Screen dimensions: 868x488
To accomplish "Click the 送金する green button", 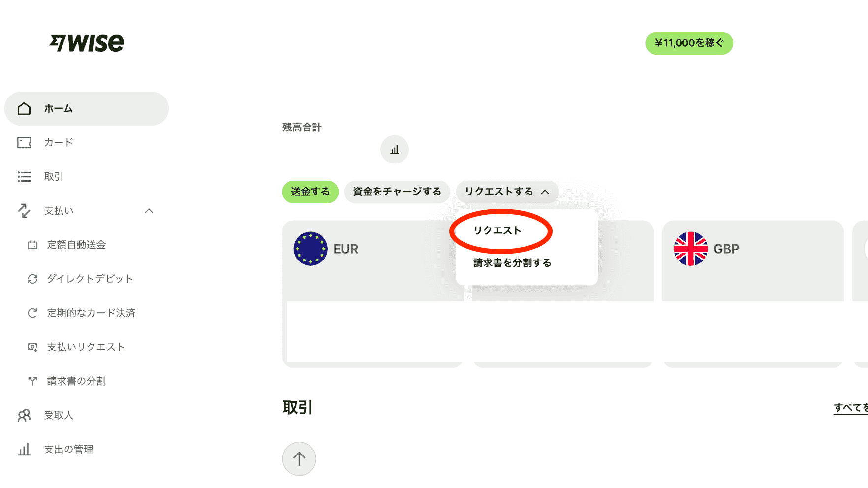I will point(310,192).
